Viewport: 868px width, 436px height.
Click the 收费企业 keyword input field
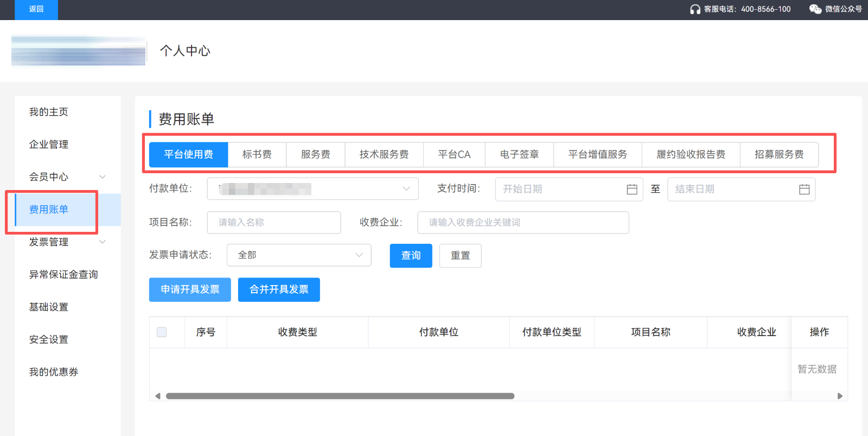click(523, 223)
